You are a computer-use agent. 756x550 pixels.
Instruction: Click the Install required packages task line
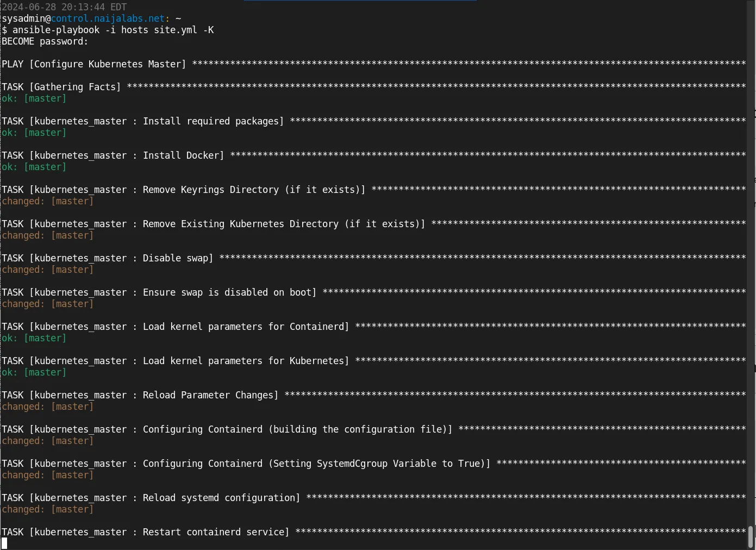373,121
